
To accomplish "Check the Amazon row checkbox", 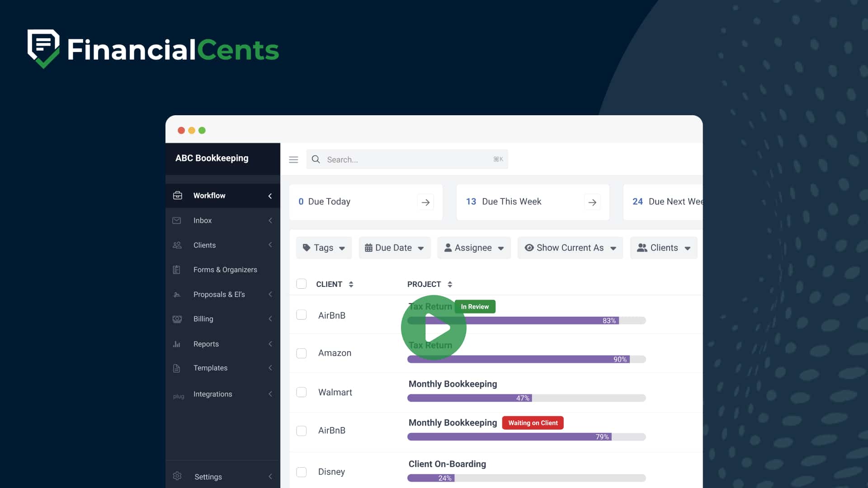I will pyautogui.click(x=302, y=353).
